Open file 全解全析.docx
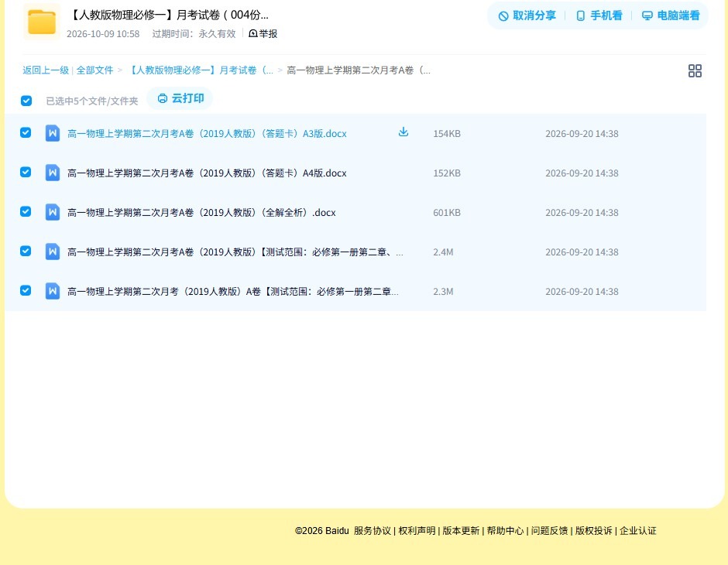The width and height of the screenshot is (728, 565). tap(201, 212)
